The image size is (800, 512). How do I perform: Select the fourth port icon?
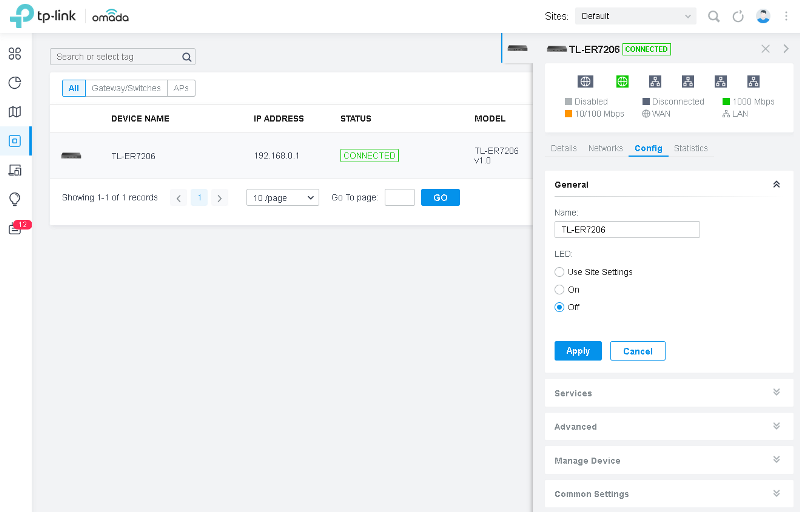(x=688, y=81)
